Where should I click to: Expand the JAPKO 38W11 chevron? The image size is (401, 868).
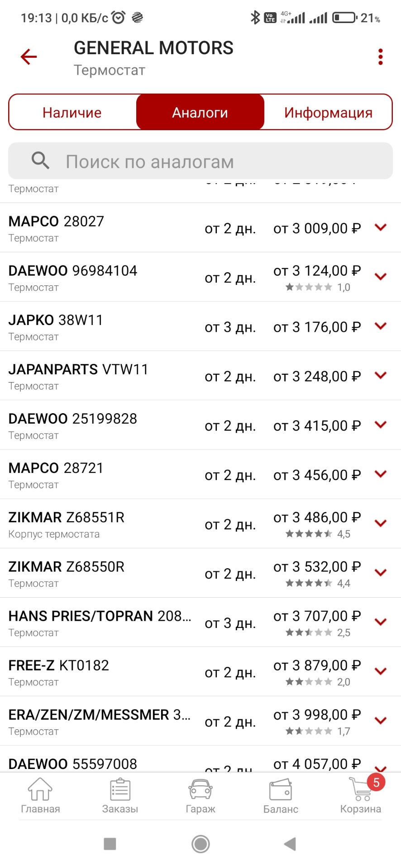click(381, 326)
